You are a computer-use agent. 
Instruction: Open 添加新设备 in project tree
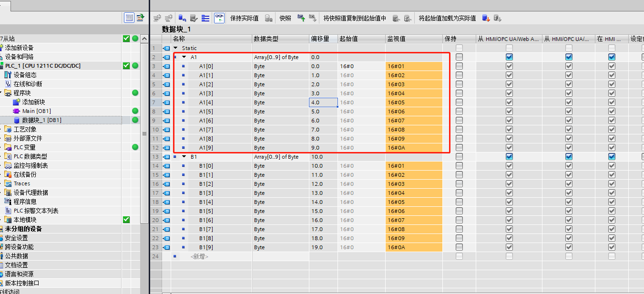(19, 48)
